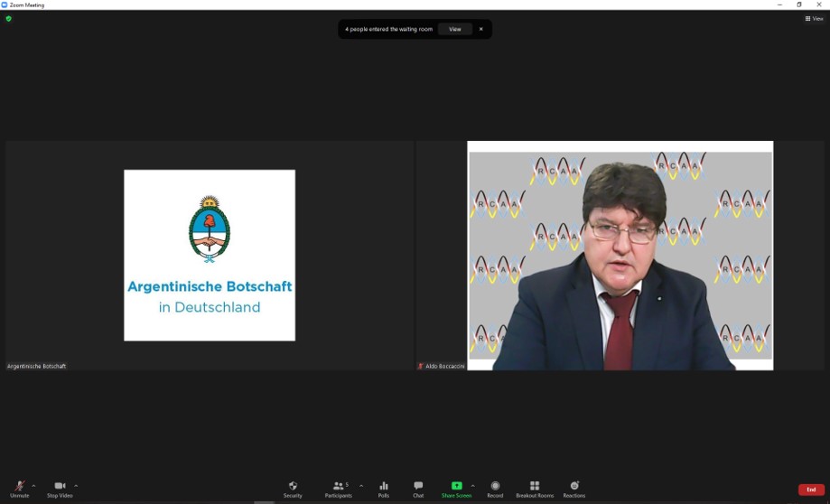
Task: Click View in waiting room notification
Action: coord(455,29)
